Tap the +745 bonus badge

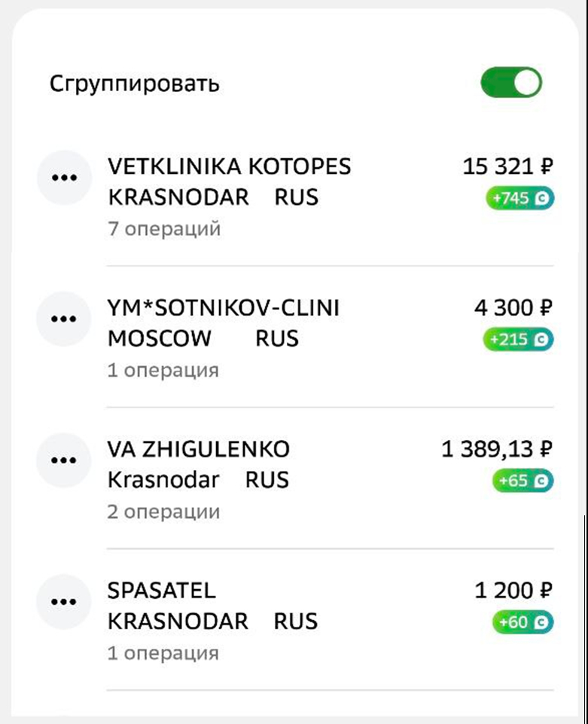(x=519, y=200)
